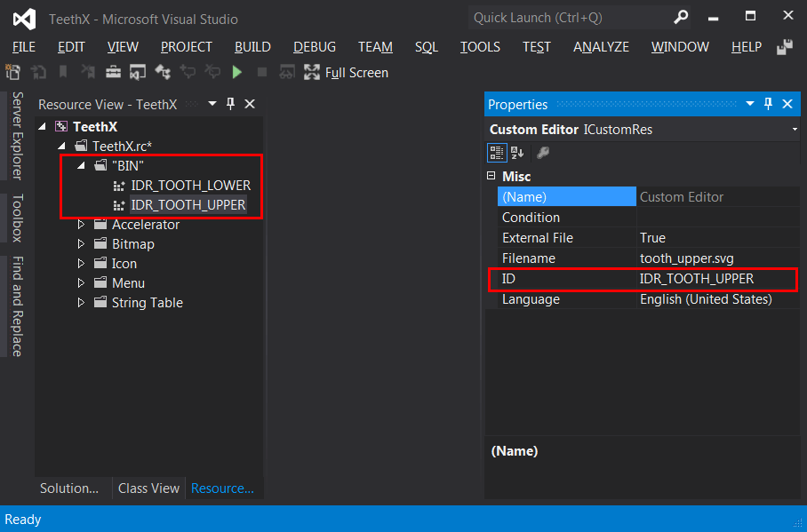Click the Language value English (United States)
The height and width of the screenshot is (532, 807).
[718, 299]
